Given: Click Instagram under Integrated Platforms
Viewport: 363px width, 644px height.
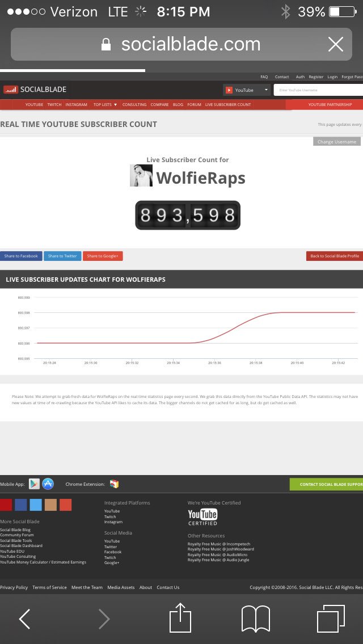Looking at the screenshot, I should click(x=113, y=522).
